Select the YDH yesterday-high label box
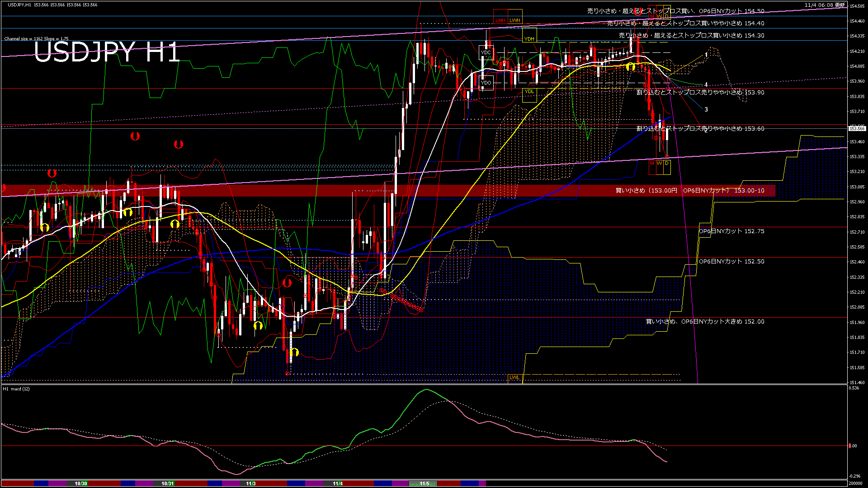868x488 pixels. 529,38
